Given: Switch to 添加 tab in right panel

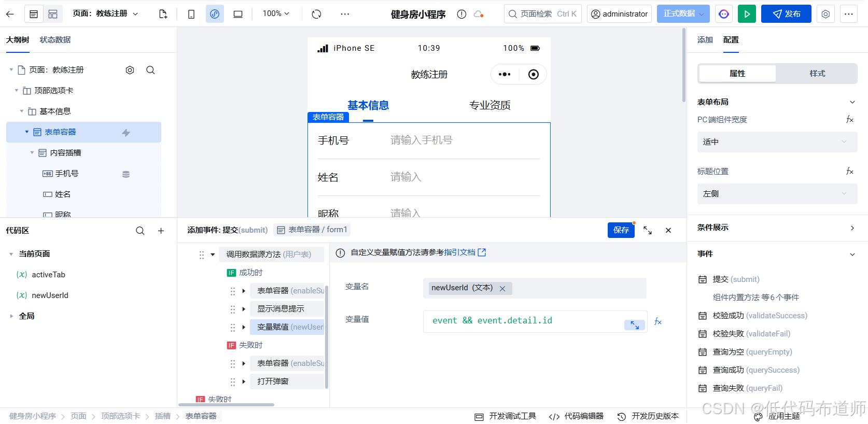Looking at the screenshot, I should pos(705,40).
